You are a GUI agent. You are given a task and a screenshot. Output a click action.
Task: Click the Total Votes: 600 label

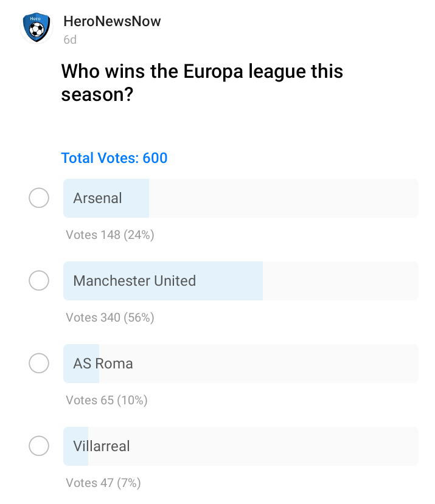pos(114,158)
